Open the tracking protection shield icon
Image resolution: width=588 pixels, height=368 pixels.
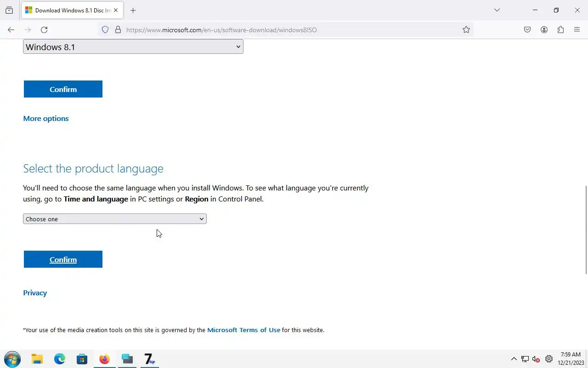tap(105, 30)
